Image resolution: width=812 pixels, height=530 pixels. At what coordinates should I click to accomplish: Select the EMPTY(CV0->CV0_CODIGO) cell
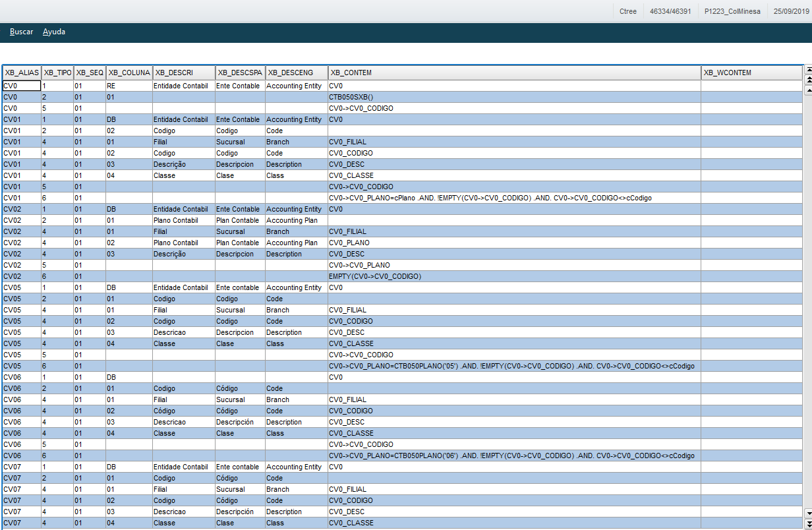point(514,276)
